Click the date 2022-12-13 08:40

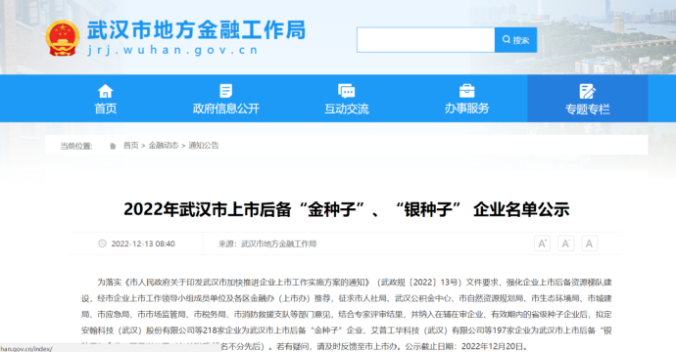(x=143, y=244)
